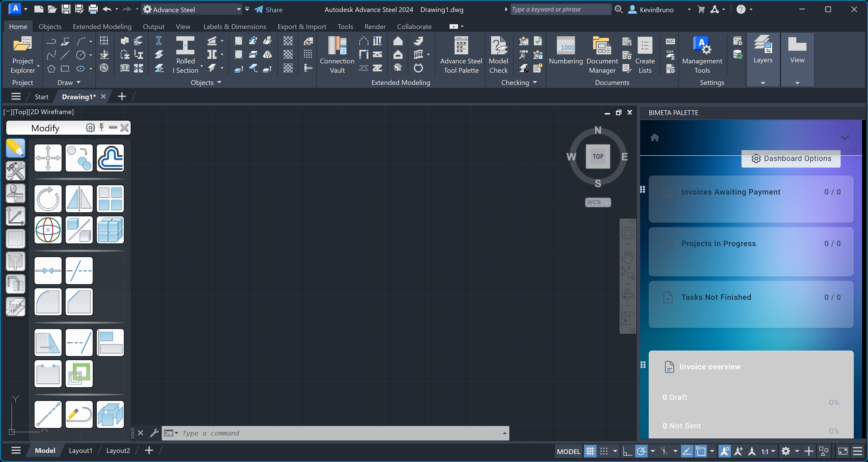Open the WCS coordinate system dropdown
This screenshot has width=868, height=462.
598,202
